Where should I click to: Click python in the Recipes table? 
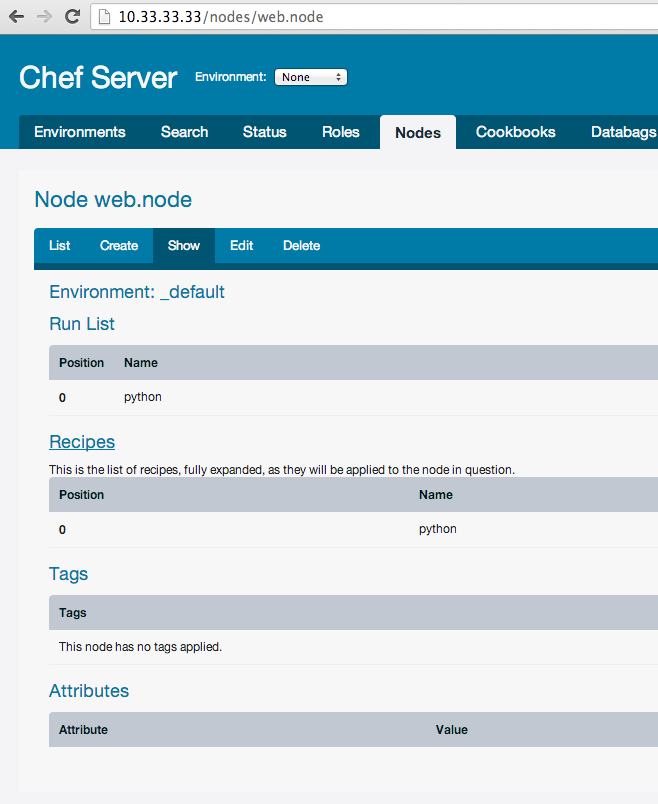pyautogui.click(x=437, y=529)
